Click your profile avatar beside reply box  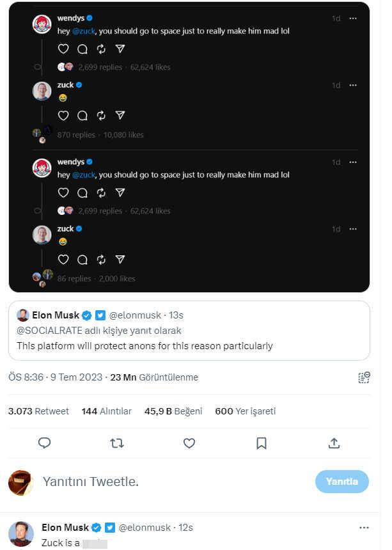[20, 482]
